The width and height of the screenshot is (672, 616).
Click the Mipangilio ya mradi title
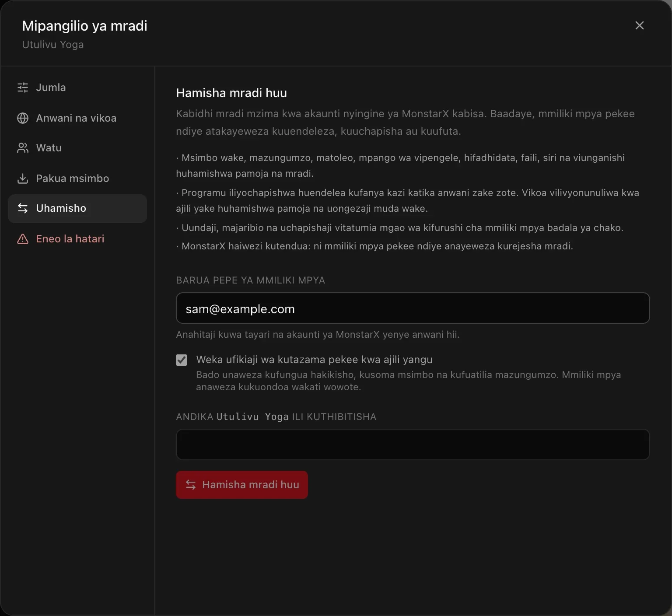click(x=85, y=26)
